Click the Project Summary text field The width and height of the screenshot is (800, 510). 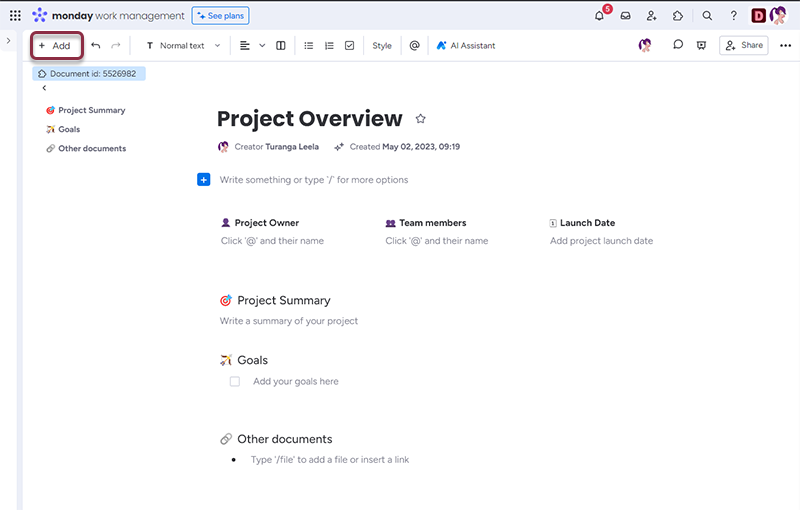pyautogui.click(x=289, y=321)
